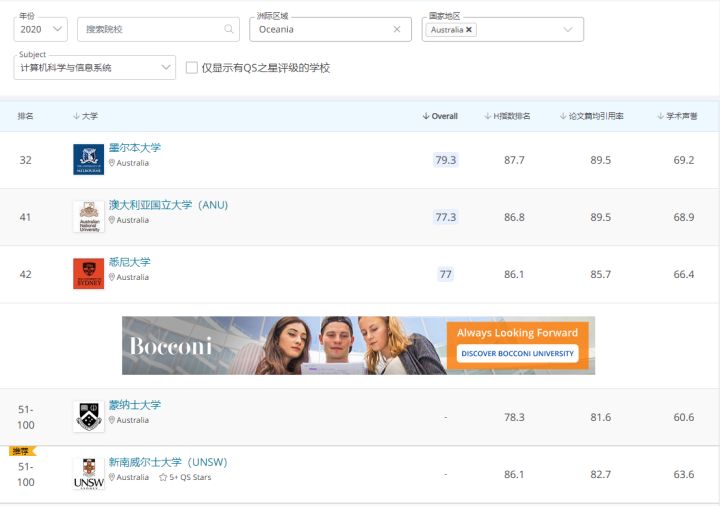Image resolution: width=720 pixels, height=506 pixels.
Task: Click Melbourne H-index value 87.7
Action: [514, 160]
